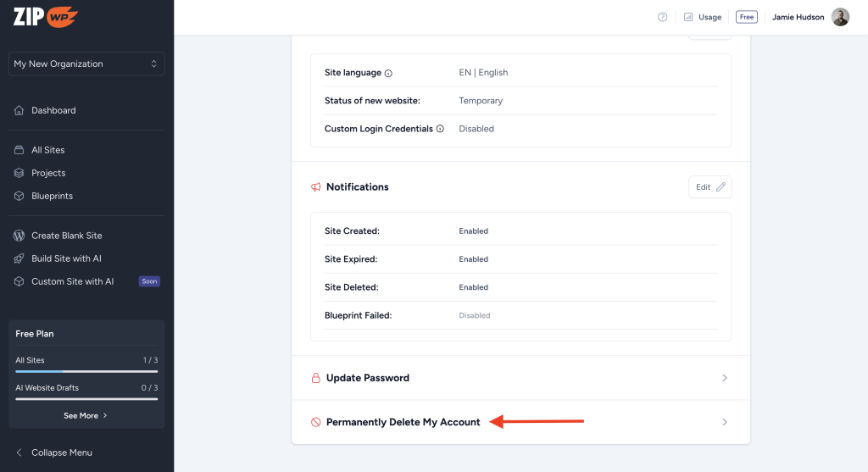This screenshot has height=472, width=868.
Task: Click the Projects layers icon
Action: point(19,173)
